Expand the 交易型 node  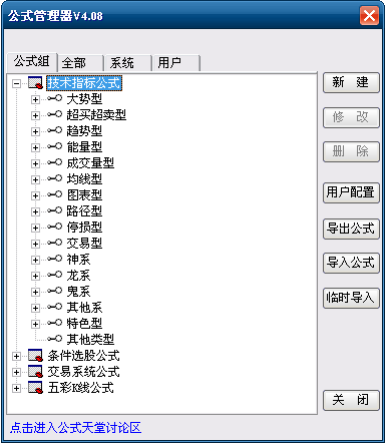(x=35, y=244)
